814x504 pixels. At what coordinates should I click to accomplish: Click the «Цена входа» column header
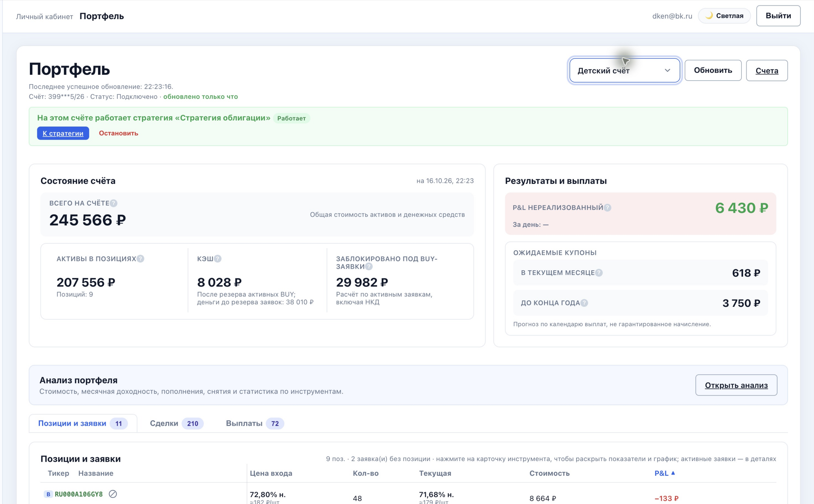271,473
